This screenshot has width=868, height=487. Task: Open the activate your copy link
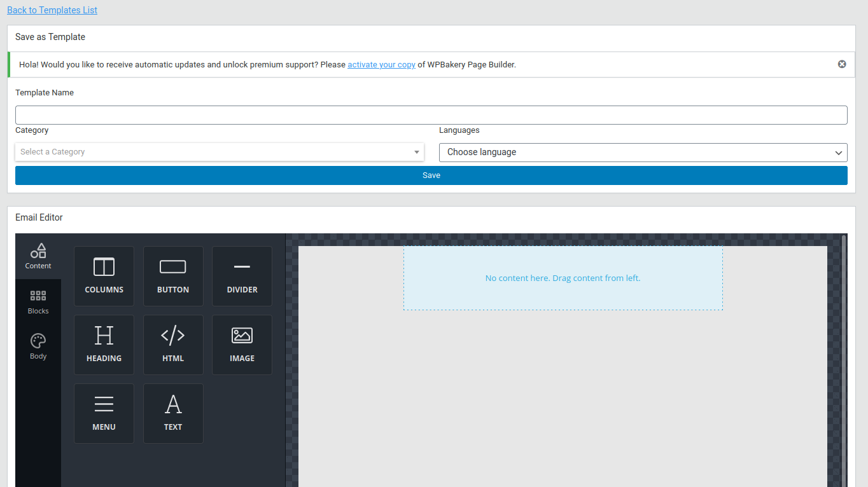(381, 65)
